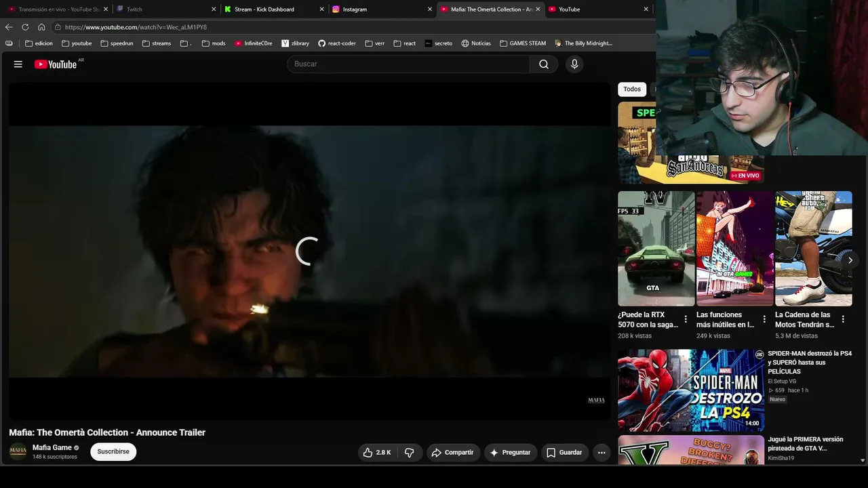Close the Mafia: The Omertà Collection tab

click(x=538, y=9)
